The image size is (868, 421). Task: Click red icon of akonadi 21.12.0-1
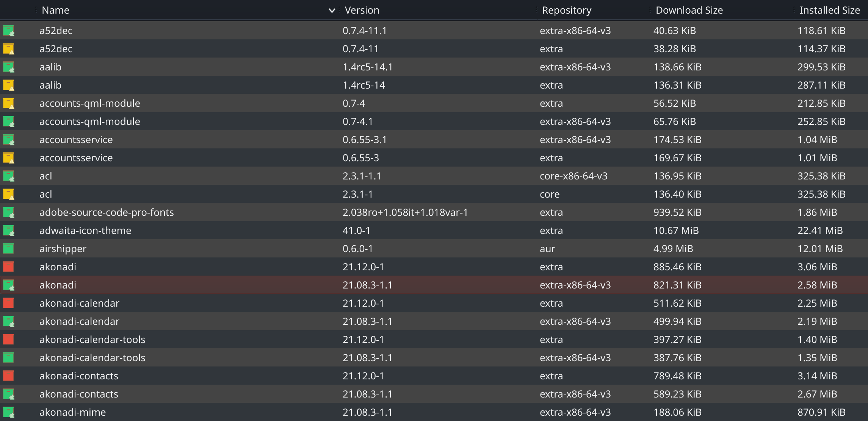pyautogui.click(x=8, y=267)
